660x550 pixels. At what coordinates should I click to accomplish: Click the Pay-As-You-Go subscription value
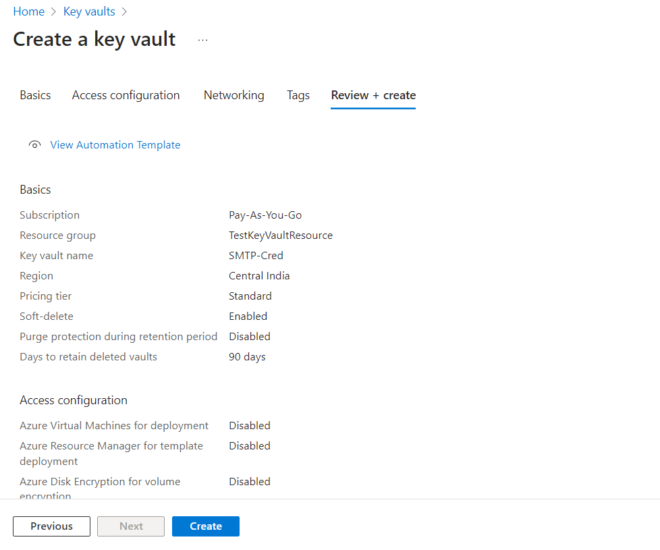point(265,215)
